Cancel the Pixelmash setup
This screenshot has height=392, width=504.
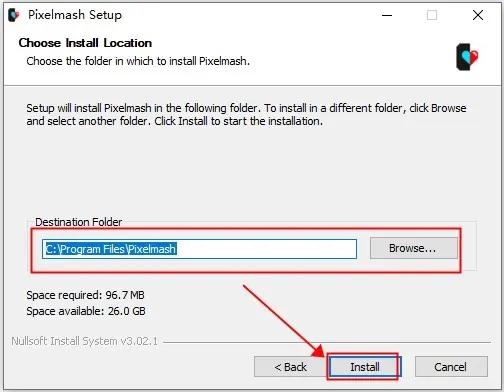coord(451,367)
